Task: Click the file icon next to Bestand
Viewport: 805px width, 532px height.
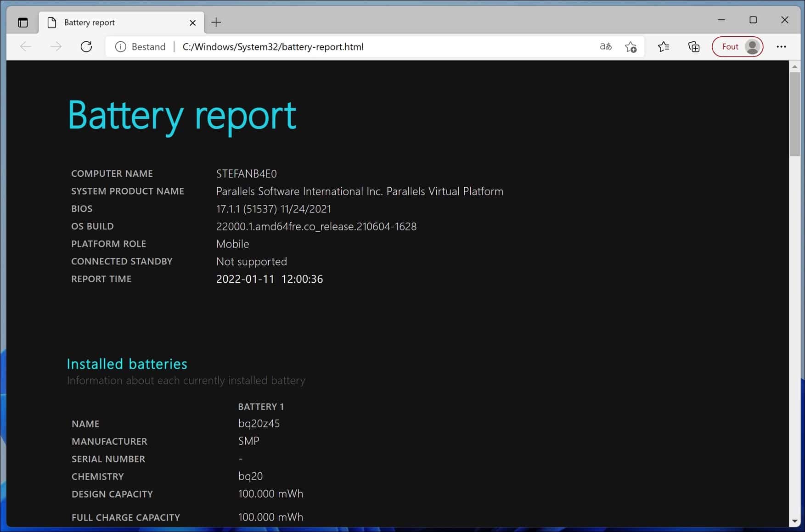Action: click(x=120, y=46)
